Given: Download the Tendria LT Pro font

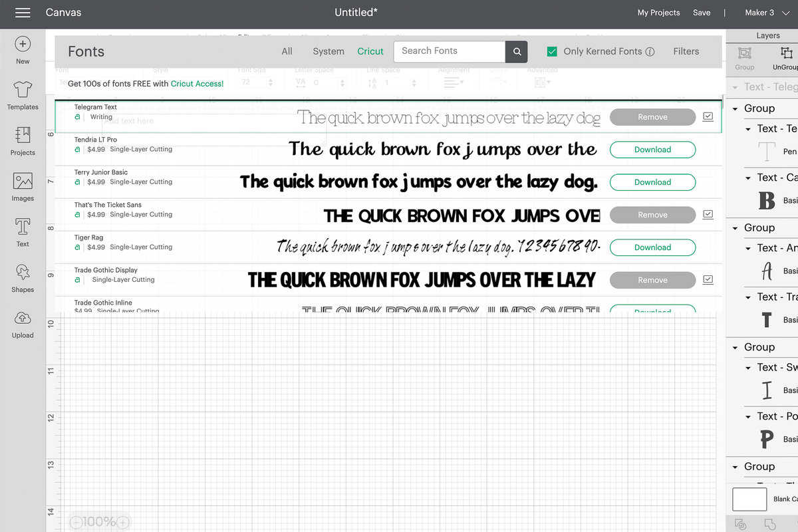Looking at the screenshot, I should coord(652,150).
